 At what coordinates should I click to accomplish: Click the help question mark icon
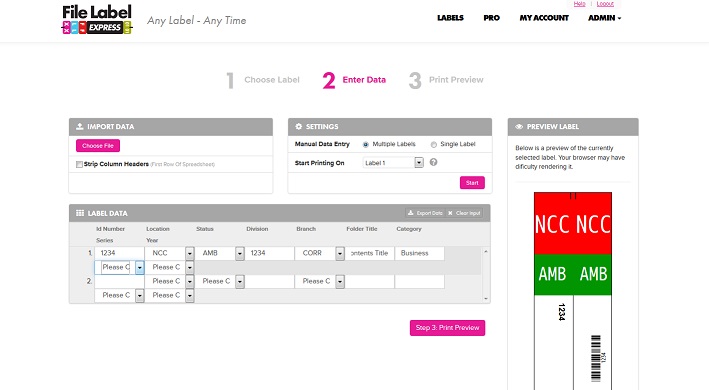[x=433, y=162]
